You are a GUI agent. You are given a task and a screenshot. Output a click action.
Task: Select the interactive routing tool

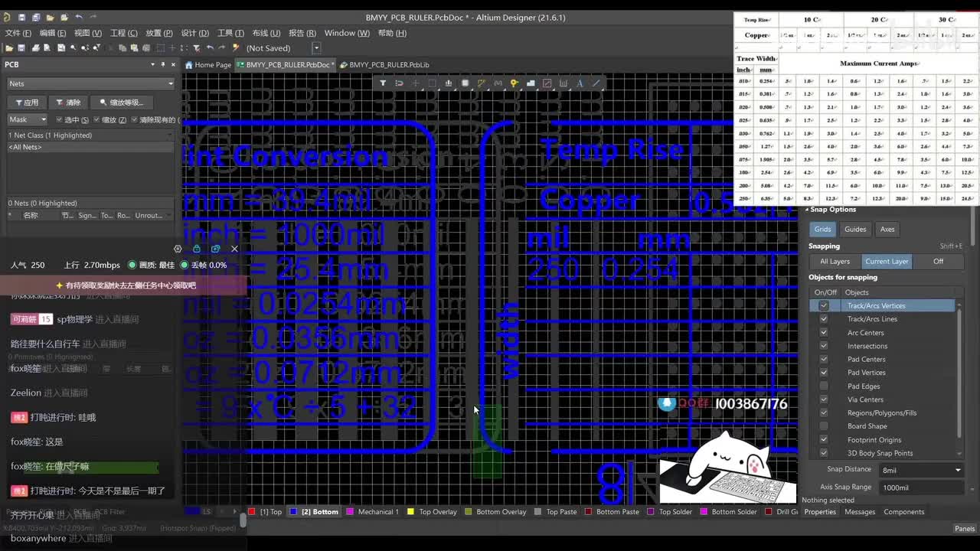pos(482,83)
